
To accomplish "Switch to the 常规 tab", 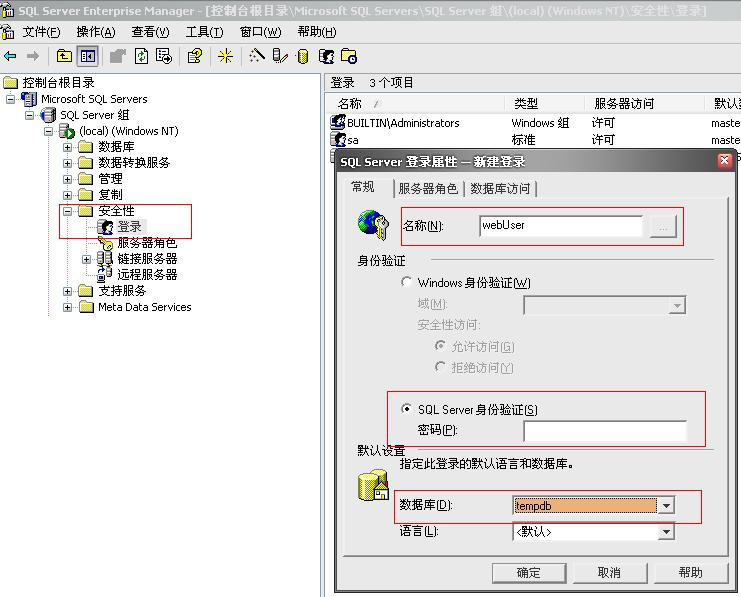I will pyautogui.click(x=363, y=187).
